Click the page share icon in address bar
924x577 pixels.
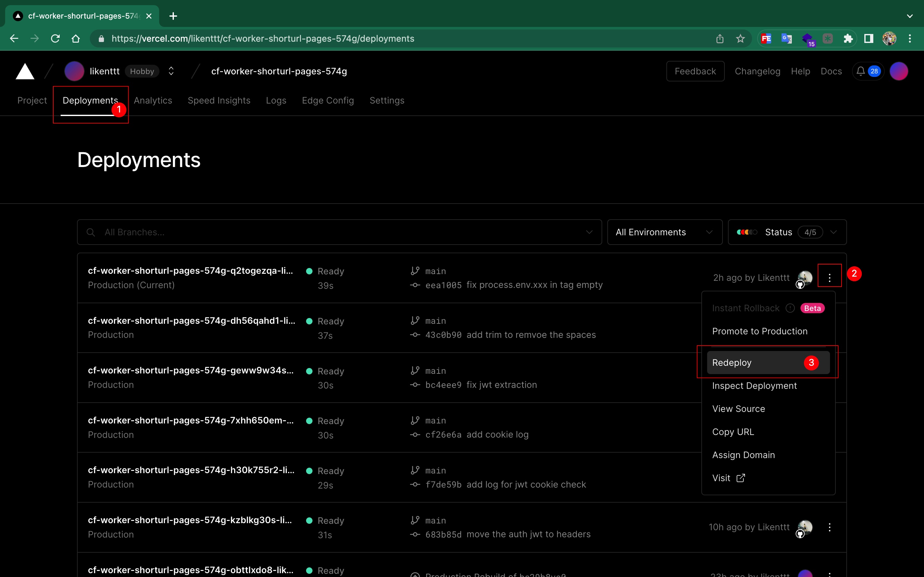[720, 38]
